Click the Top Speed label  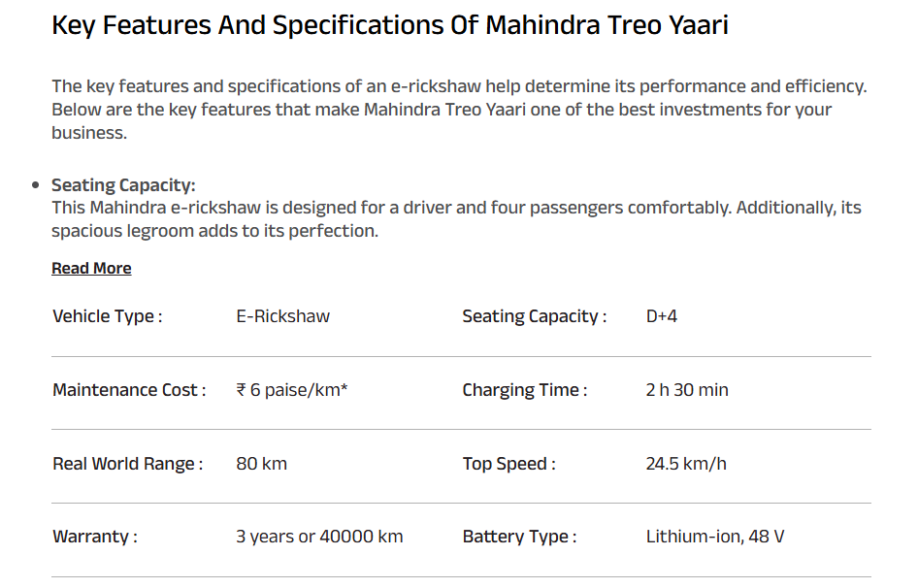508,464
